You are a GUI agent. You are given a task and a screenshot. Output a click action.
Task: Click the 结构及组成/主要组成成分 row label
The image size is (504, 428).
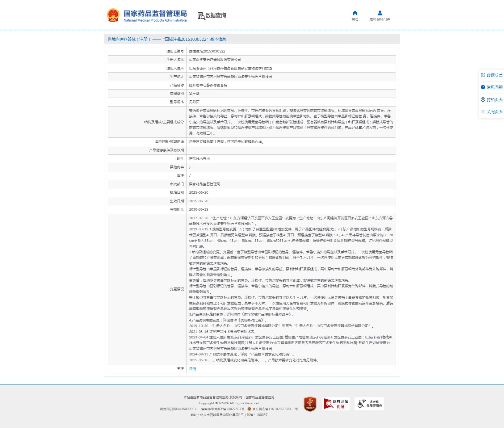(164, 122)
